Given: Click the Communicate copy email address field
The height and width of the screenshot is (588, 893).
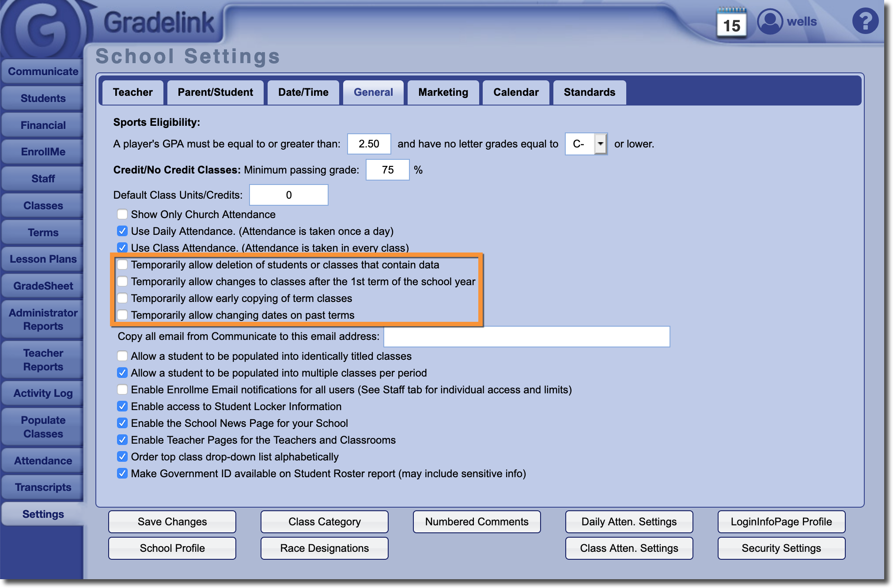Looking at the screenshot, I should [526, 337].
